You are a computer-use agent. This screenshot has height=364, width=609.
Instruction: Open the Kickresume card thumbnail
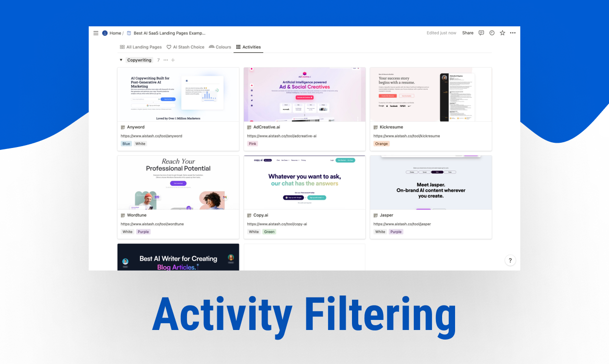coord(431,94)
